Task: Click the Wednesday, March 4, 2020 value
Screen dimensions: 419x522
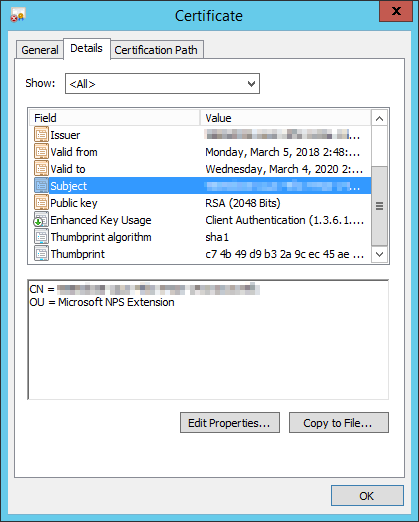Action: [x=284, y=169]
